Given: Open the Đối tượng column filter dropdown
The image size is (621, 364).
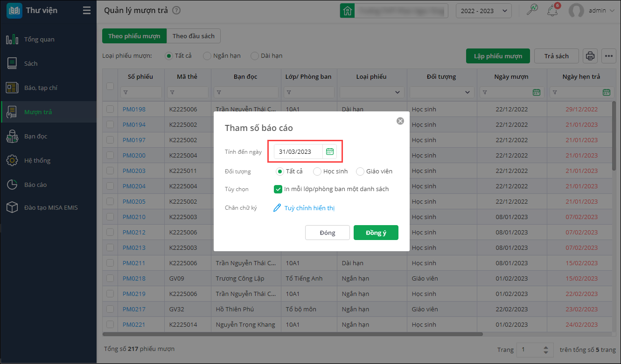Looking at the screenshot, I should [x=441, y=92].
